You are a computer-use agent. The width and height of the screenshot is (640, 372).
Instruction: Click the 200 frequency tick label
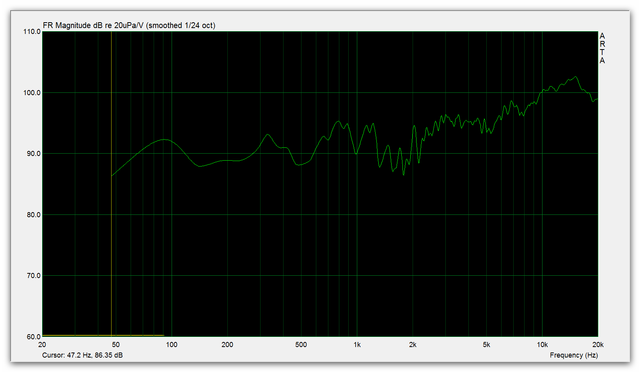227,345
